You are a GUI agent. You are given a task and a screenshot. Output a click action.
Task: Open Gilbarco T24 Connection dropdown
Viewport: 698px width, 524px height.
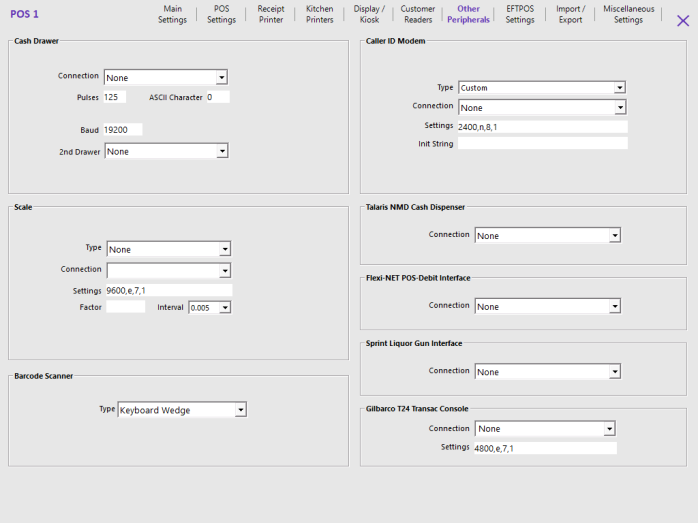545,429
